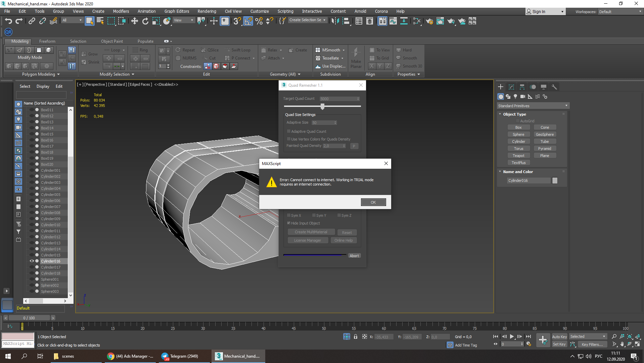Switch to the Modify panel tab icon

pos(511,87)
